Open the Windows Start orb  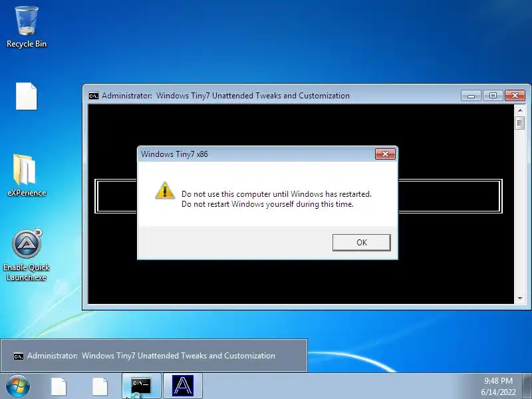pyautogui.click(x=18, y=386)
